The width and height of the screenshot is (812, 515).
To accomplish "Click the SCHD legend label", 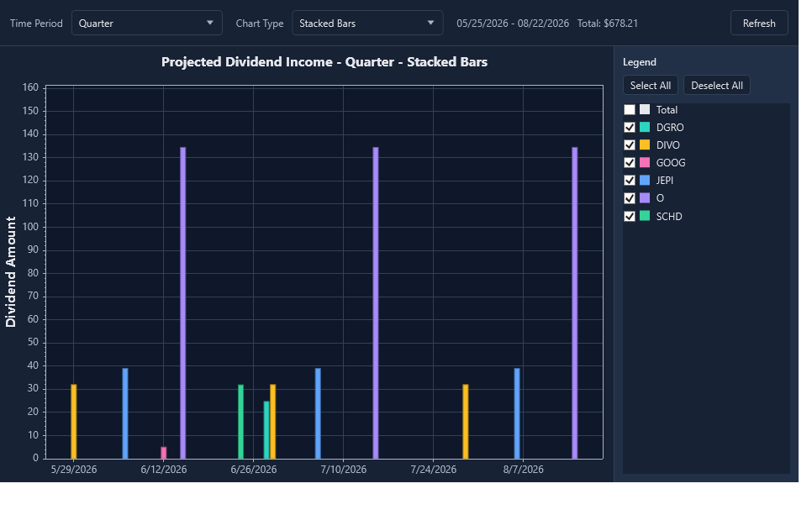I will pos(669,217).
